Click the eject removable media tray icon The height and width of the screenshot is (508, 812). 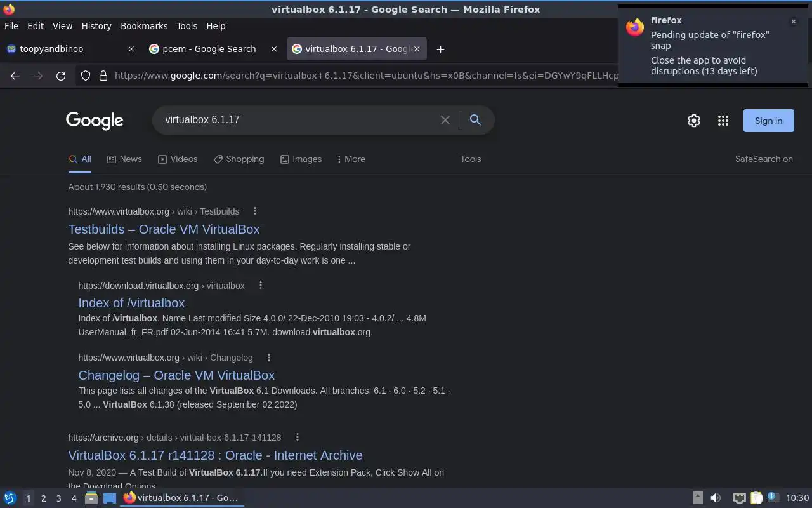[x=697, y=498]
